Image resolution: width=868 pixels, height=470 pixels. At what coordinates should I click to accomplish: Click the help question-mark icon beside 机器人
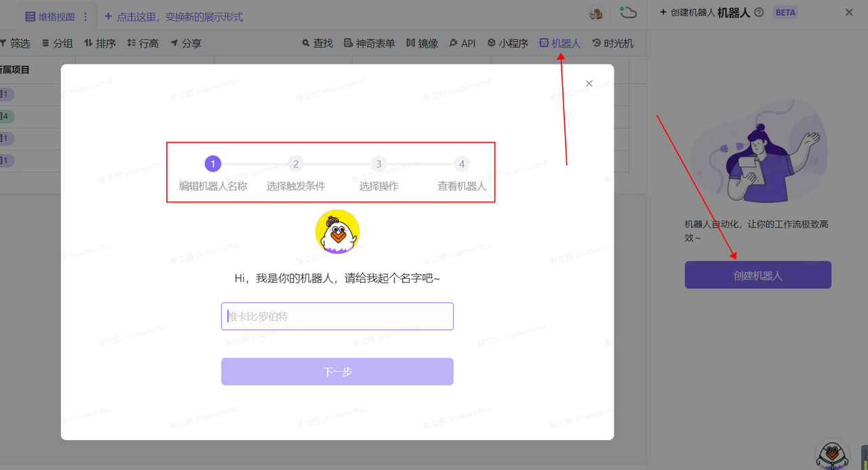(x=759, y=12)
